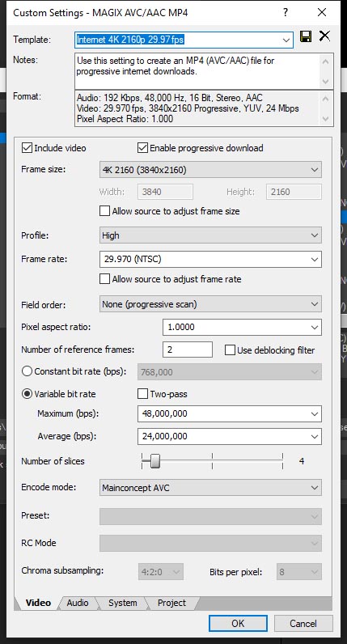Delete the template with the X icon
This screenshot has width=347, height=644.
coord(324,36)
